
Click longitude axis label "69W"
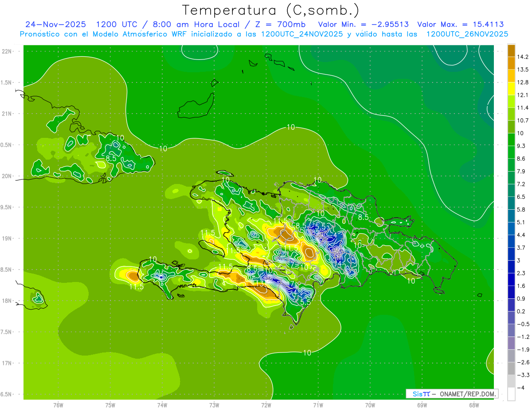422,405
